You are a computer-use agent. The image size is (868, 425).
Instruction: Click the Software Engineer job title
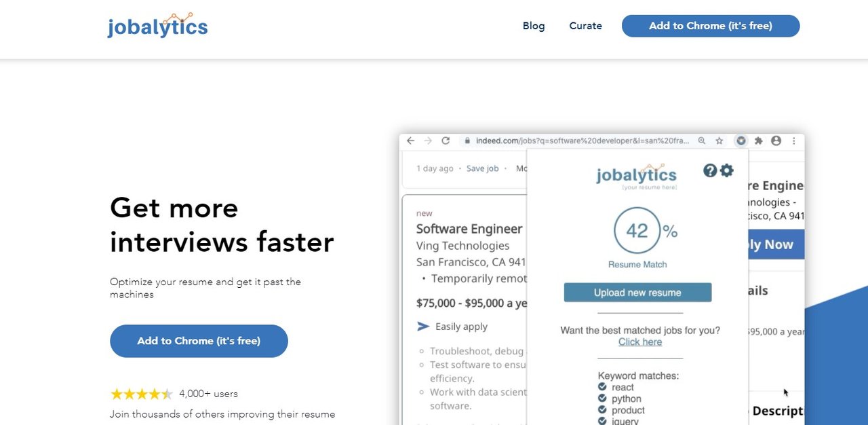pos(469,229)
